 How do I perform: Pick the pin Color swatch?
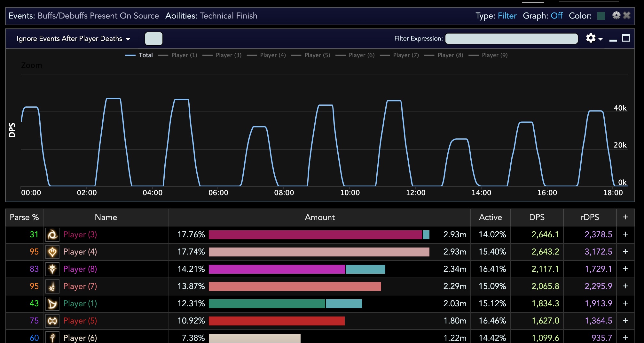[601, 16]
